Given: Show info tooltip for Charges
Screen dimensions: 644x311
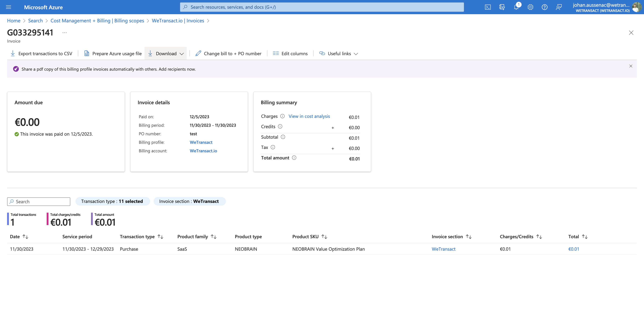Looking at the screenshot, I should pyautogui.click(x=282, y=116).
